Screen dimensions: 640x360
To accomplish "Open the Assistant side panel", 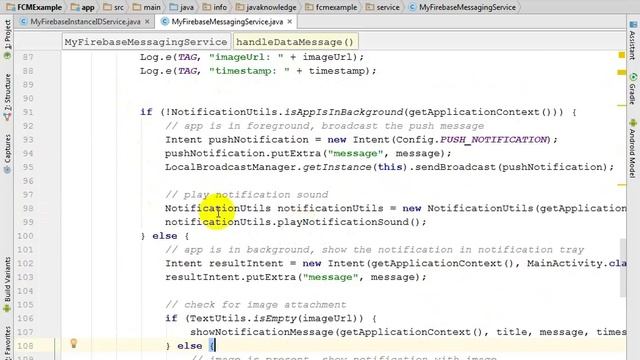I will pos(633,41).
